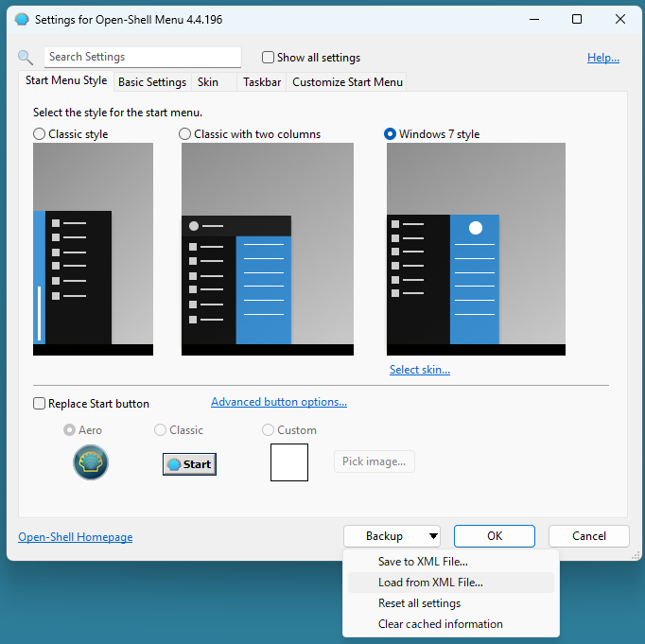Click the search magnifier icon
Viewport: 645px width, 644px height.
[26, 58]
